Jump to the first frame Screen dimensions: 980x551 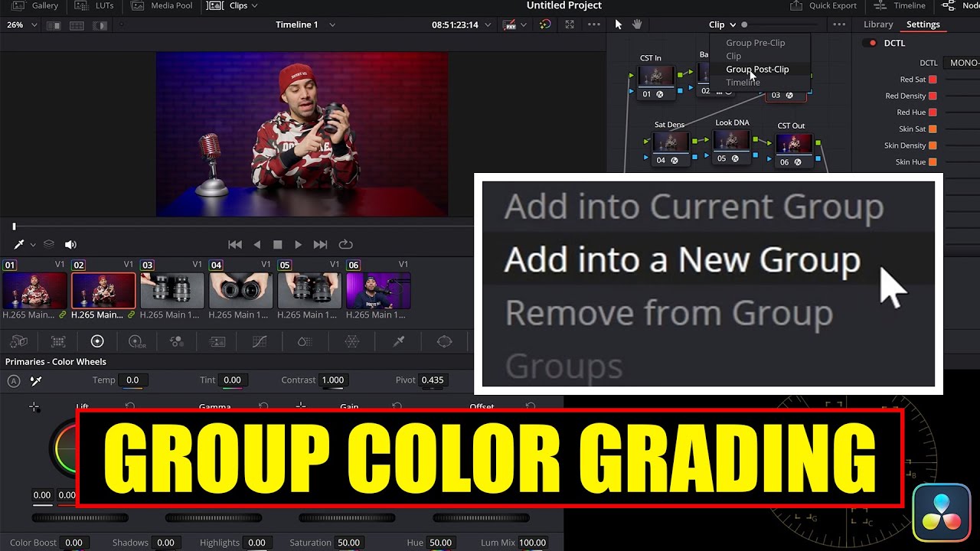coord(235,245)
